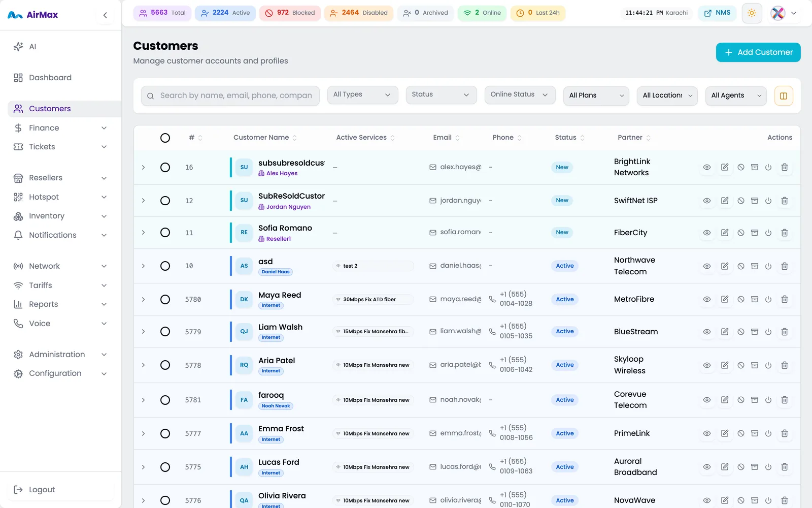Image resolution: width=812 pixels, height=508 pixels.
Task: View details of customer Maya Reed
Action: coord(707,299)
